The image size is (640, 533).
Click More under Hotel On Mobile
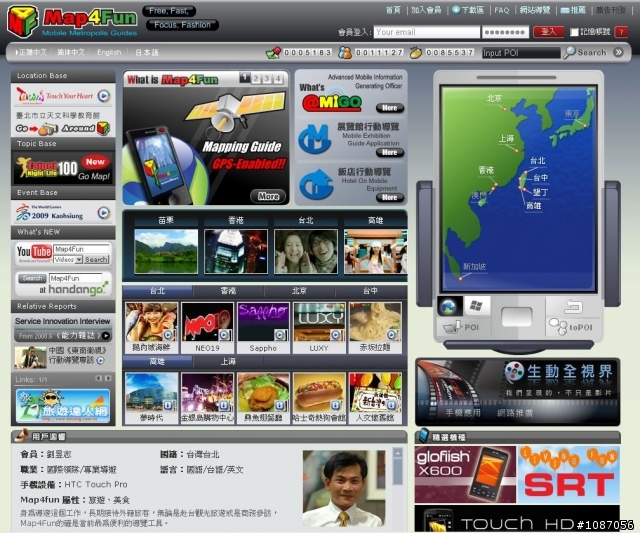pos(390,198)
